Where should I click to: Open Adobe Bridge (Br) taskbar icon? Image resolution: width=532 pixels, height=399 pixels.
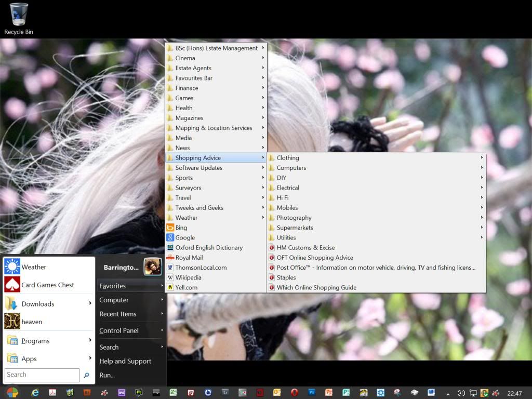[87, 393]
